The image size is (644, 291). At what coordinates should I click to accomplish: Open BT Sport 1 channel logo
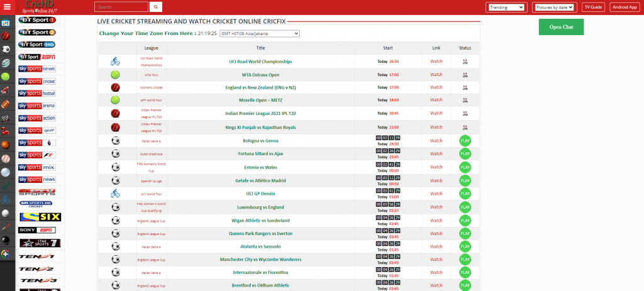coord(37,20)
